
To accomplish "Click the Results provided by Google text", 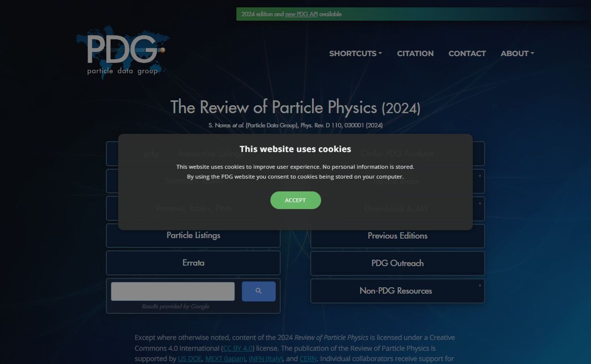I will pos(176,306).
